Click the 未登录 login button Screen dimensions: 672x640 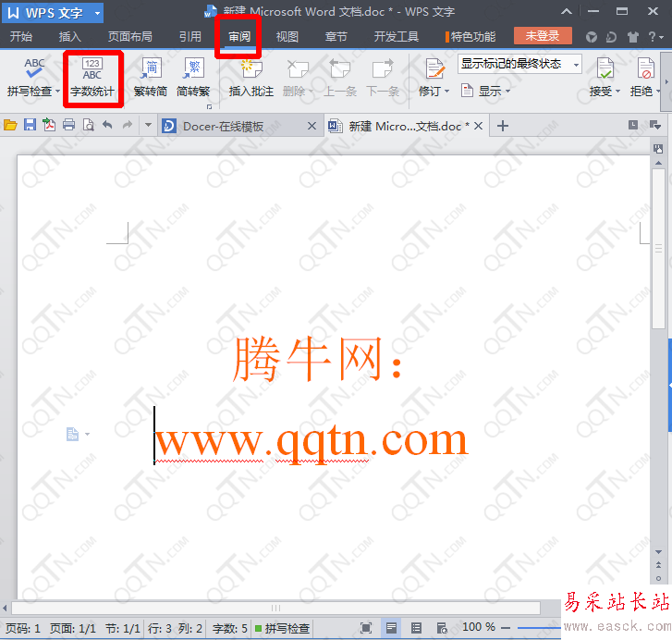[x=543, y=36]
